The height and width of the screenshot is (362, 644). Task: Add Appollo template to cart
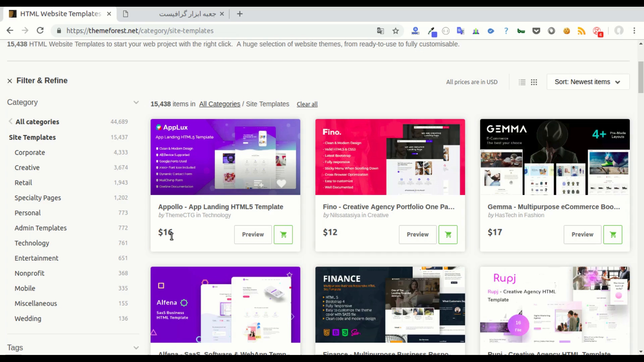point(283,235)
